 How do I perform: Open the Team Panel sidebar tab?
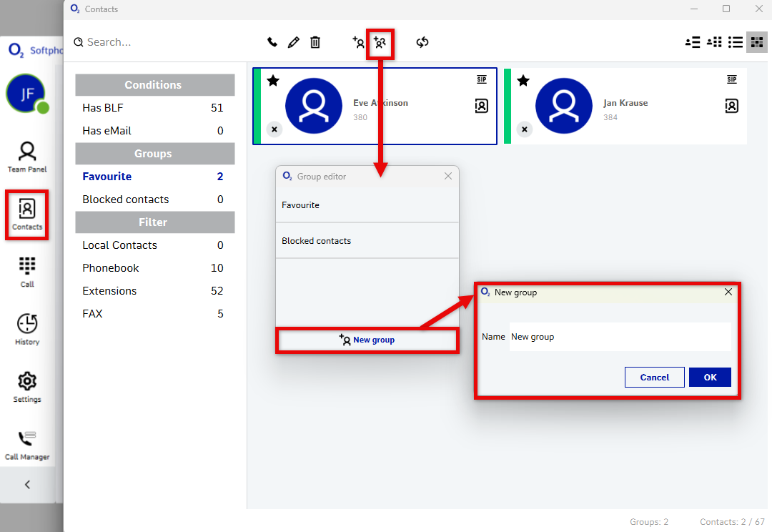click(27, 157)
